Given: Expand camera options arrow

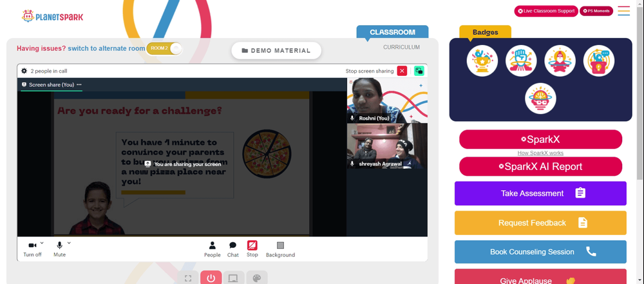Looking at the screenshot, I should click(x=42, y=243).
